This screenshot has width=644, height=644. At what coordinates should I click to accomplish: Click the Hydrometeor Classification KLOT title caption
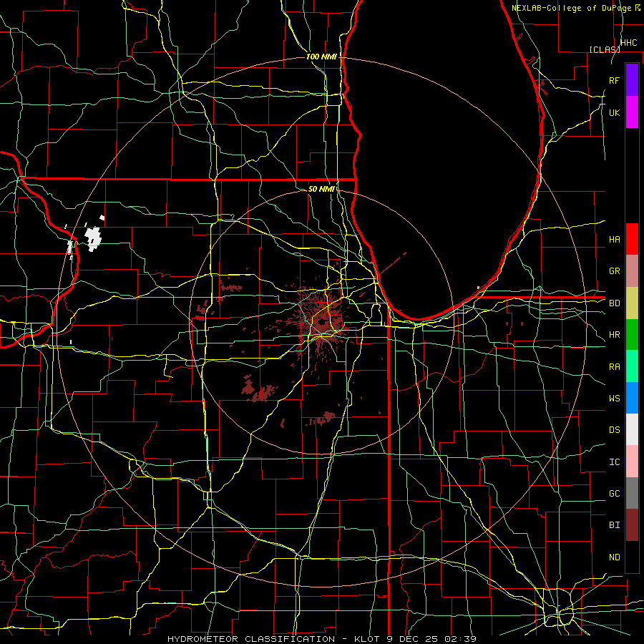pyautogui.click(x=321, y=639)
